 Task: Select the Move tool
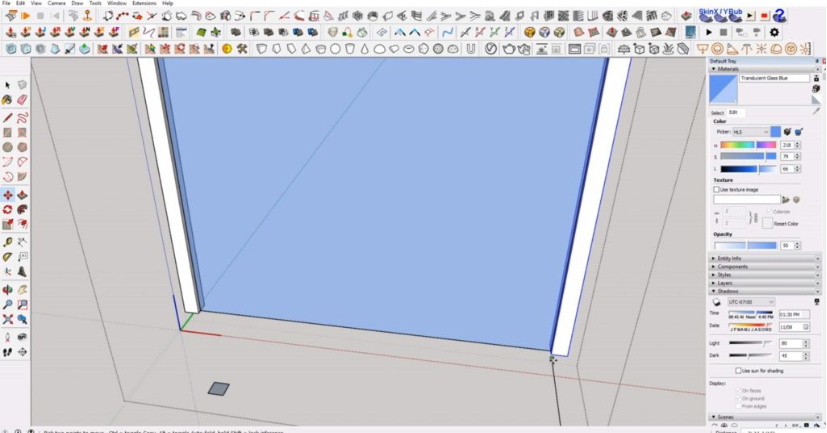[x=7, y=195]
